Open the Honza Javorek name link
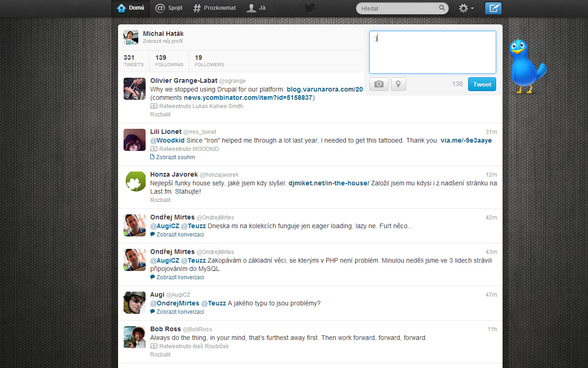 tap(174, 174)
